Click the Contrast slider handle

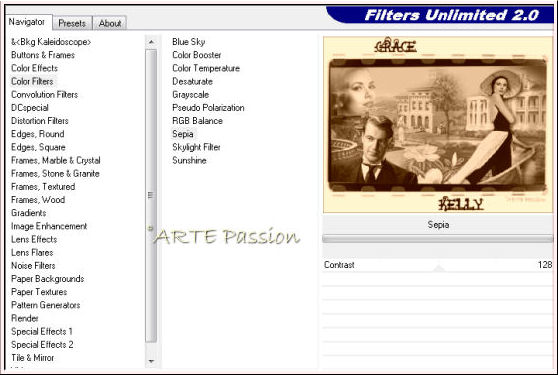pyautogui.click(x=438, y=268)
